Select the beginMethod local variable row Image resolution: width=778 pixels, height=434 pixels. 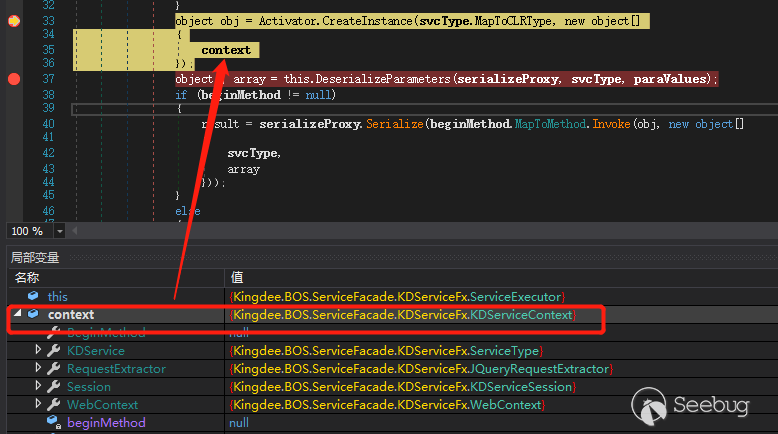[392, 423]
